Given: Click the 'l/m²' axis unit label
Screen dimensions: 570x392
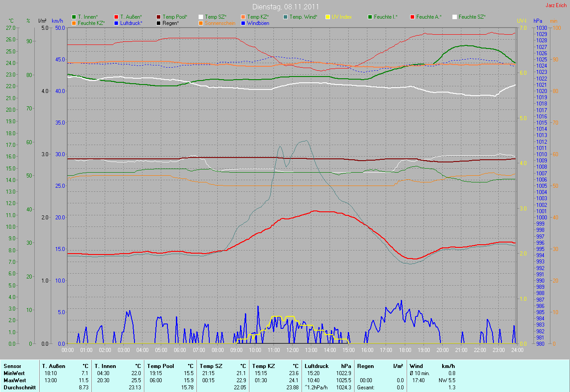Looking at the screenshot, I should tap(42, 21).
